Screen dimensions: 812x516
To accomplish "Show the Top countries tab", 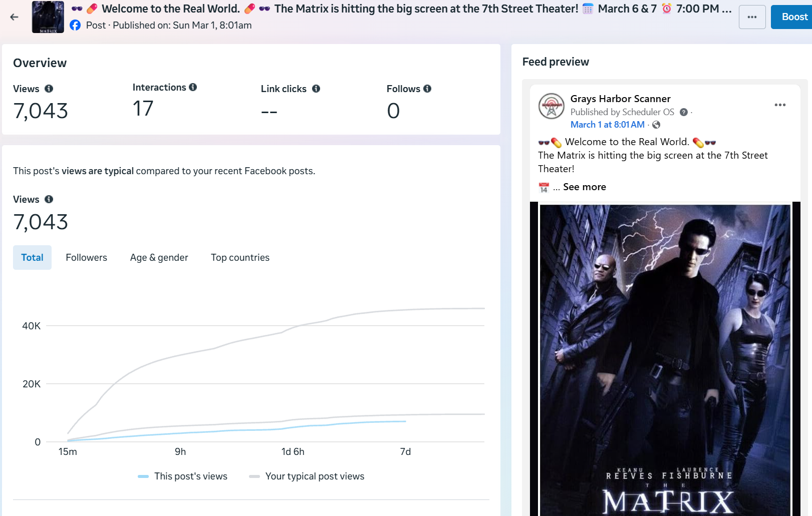I will click(240, 257).
